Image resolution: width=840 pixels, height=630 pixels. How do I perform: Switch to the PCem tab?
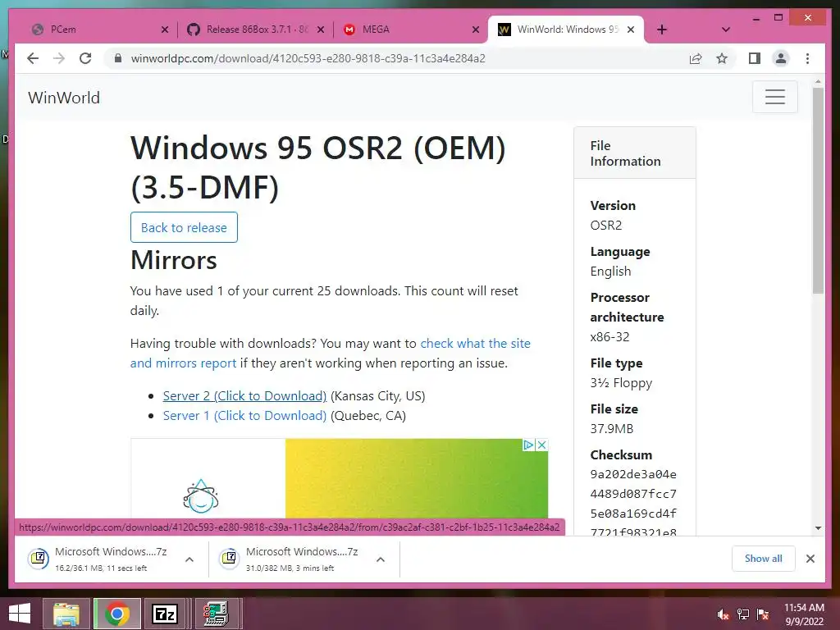pyautogui.click(x=97, y=30)
